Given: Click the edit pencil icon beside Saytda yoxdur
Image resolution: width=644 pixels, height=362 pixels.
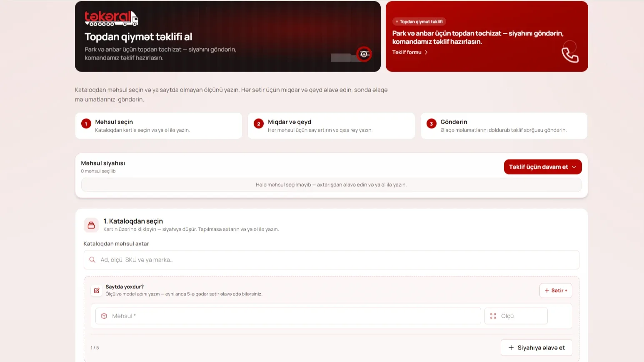Looking at the screenshot, I should click(x=97, y=290).
